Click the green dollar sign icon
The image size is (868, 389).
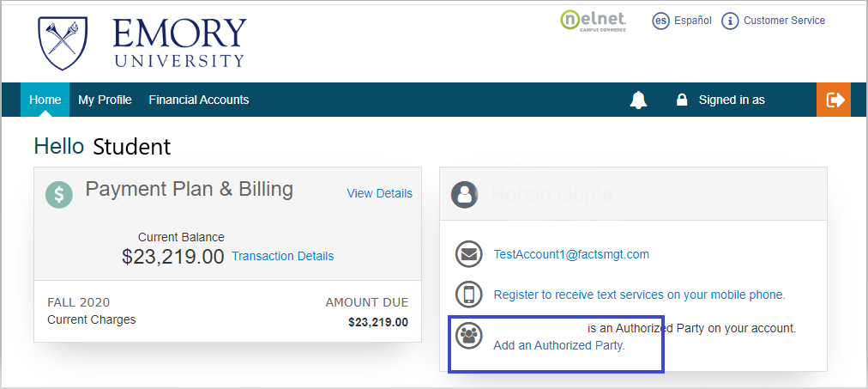59,194
